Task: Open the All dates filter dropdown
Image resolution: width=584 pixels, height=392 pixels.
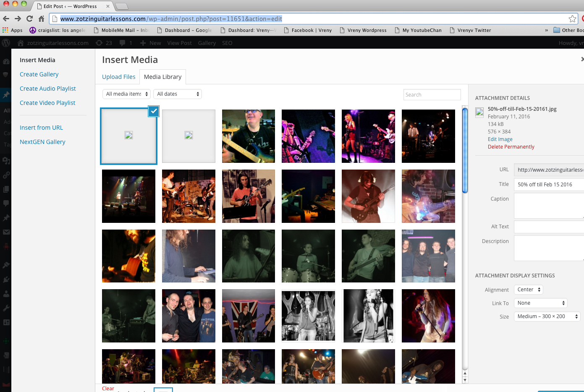Action: pyautogui.click(x=178, y=94)
